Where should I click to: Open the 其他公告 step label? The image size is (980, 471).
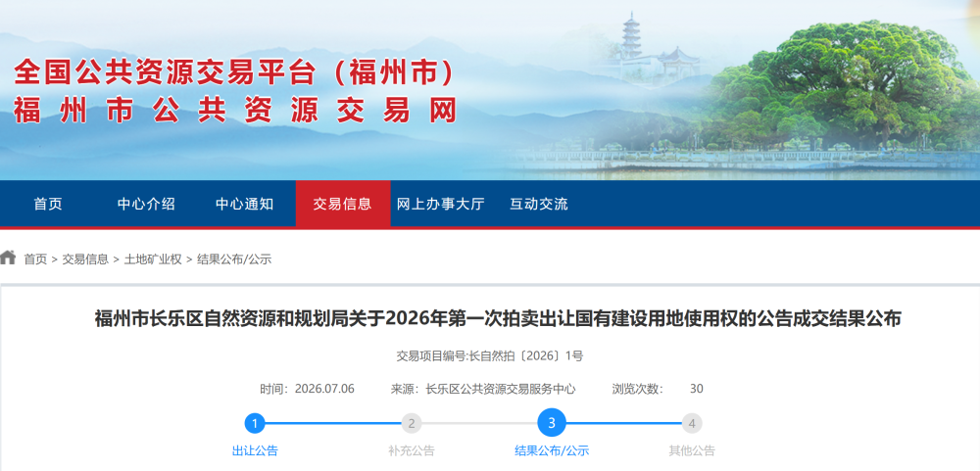click(x=692, y=451)
